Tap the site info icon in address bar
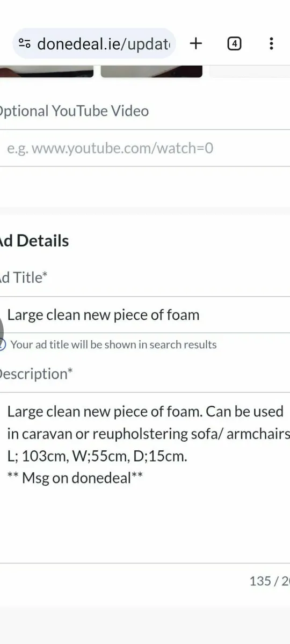Screen dimensions: 290x644 tap(25, 43)
